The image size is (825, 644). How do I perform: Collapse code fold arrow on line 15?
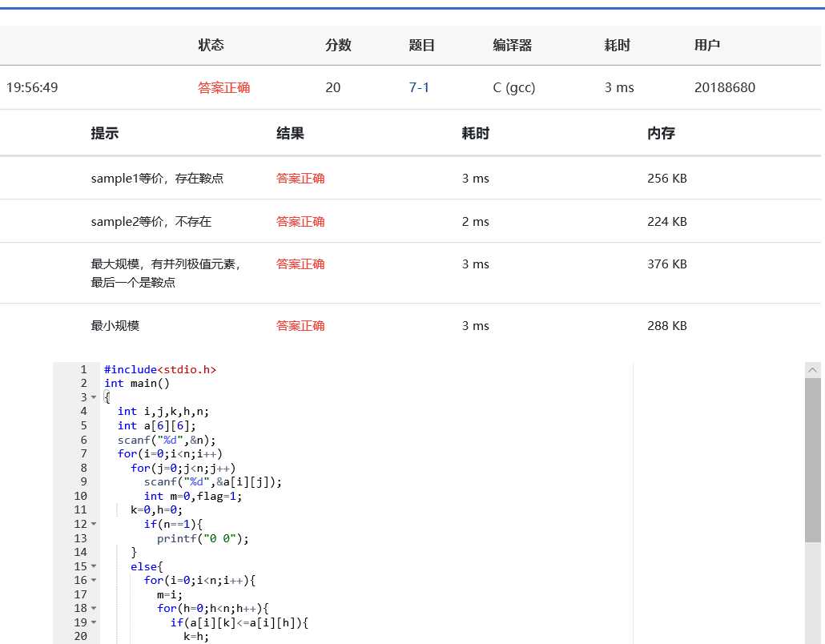[x=94, y=566]
